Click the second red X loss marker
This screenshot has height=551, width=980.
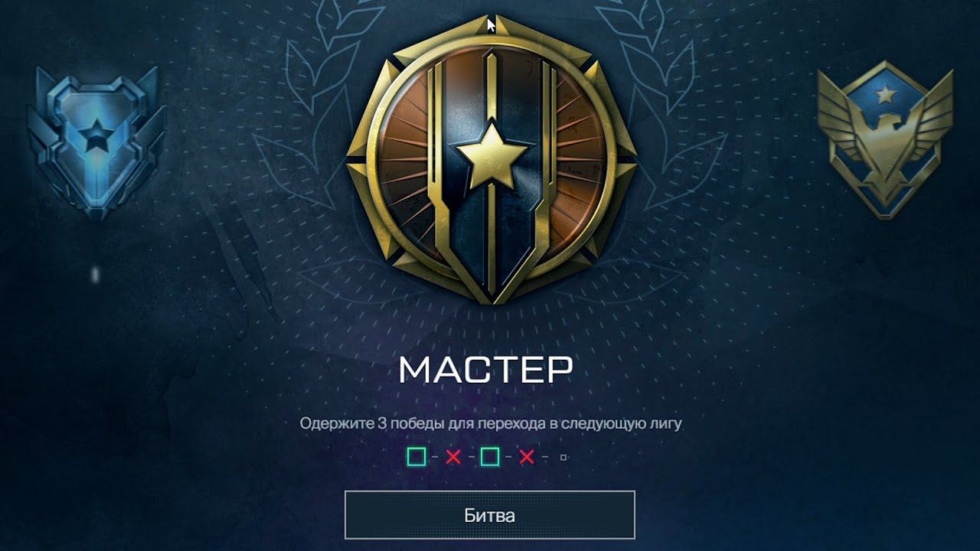(x=527, y=458)
